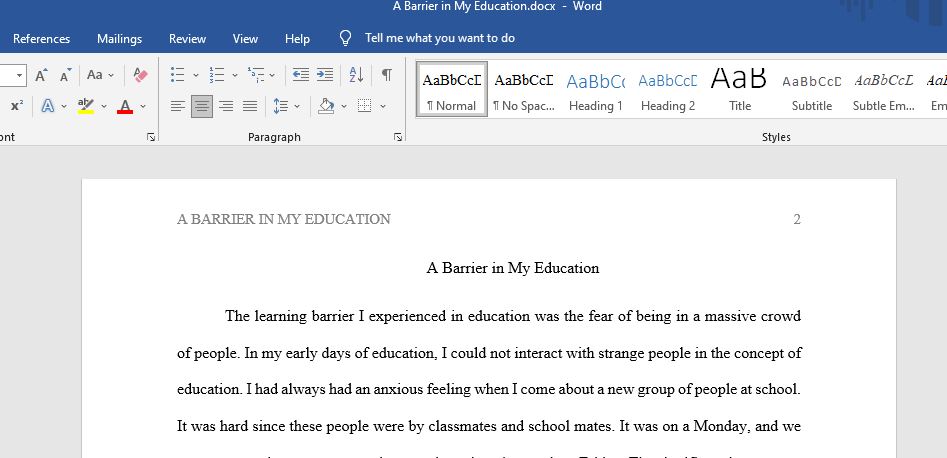
Task: Open bullet library dropdown arrow
Action: pos(196,76)
